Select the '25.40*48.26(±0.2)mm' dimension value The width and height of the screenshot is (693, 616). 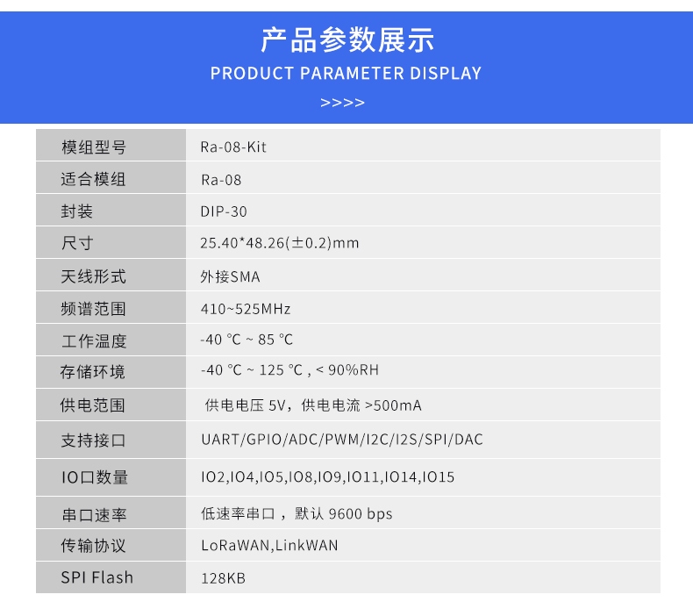click(x=280, y=243)
